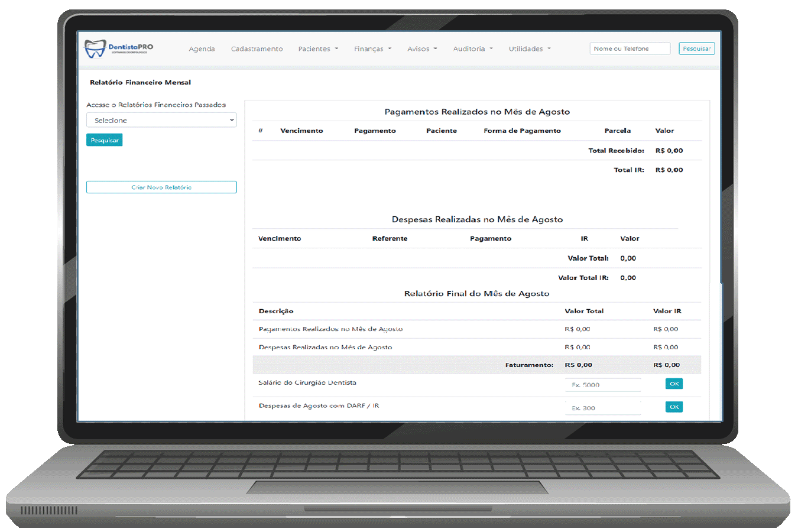Click the DentistaPRO logo

coord(119,48)
